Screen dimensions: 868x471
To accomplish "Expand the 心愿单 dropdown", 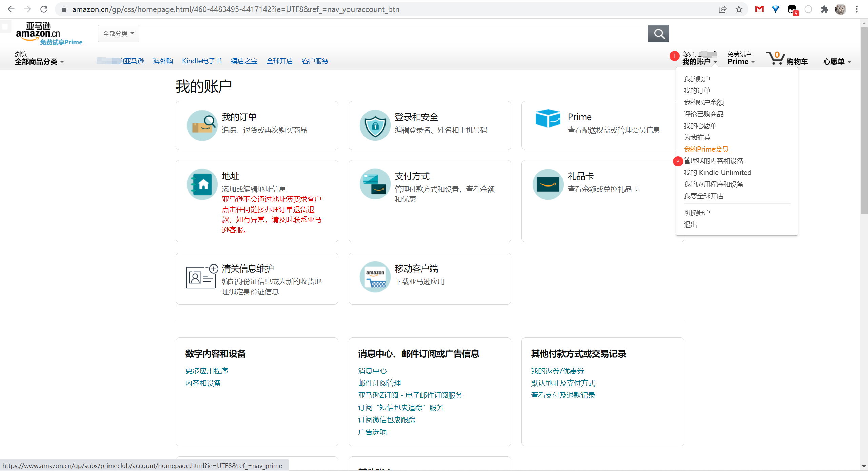I will coord(837,62).
